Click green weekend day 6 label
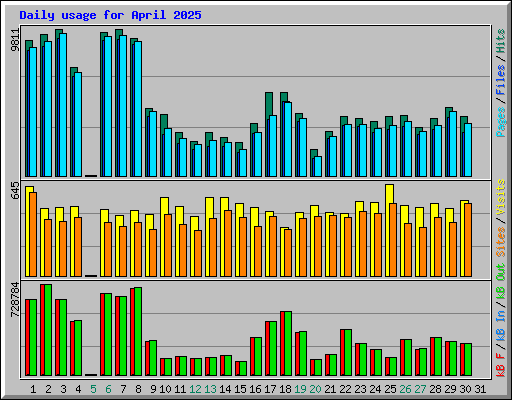Viewport: 512px width, 400px height. 108,389
